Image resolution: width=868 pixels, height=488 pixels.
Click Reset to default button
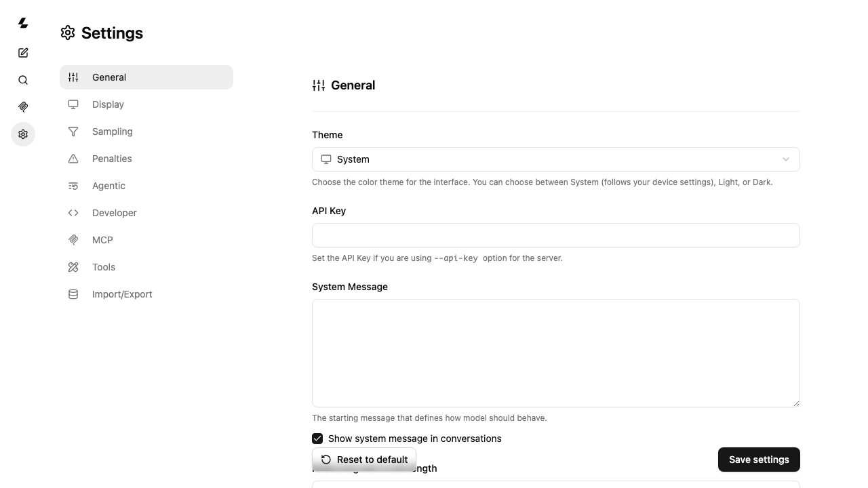pyautogui.click(x=364, y=460)
